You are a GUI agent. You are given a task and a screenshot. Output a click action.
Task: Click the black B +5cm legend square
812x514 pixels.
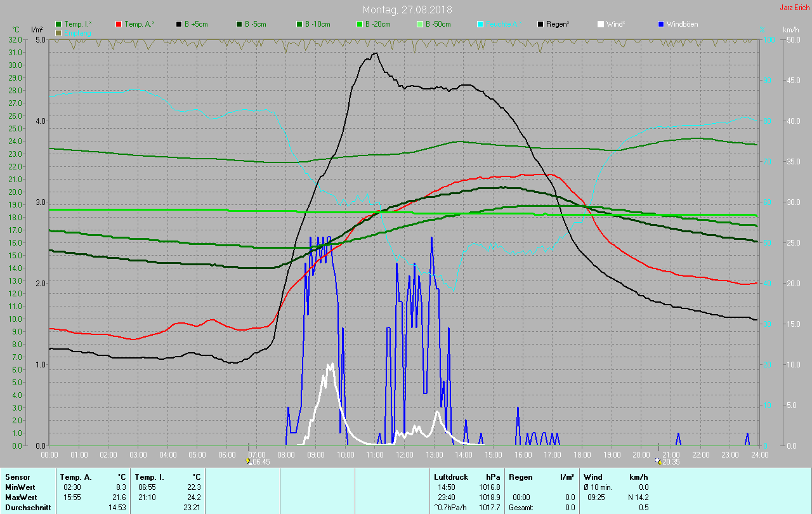click(x=179, y=24)
